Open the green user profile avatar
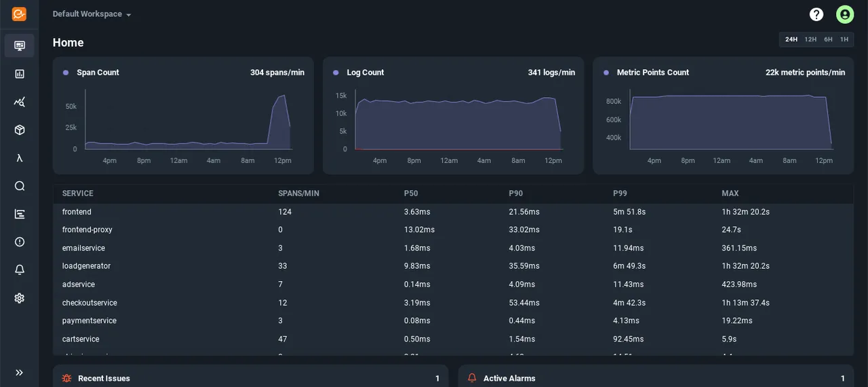This screenshot has width=868, height=387. 845,14
